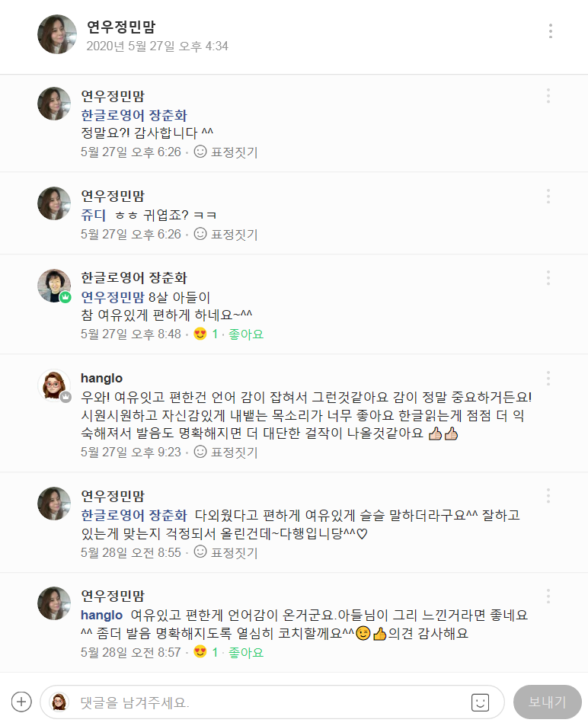Click 표정짓기 smiley under 정말요?! 감사합니다 comment
This screenshot has height=726, width=588.
[226, 152]
